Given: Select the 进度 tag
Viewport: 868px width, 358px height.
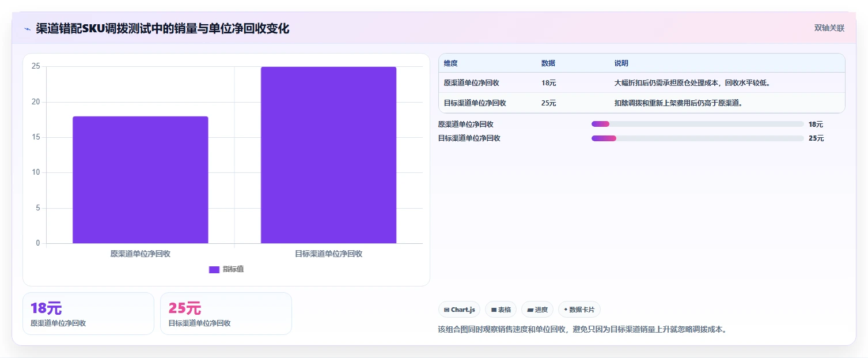Looking at the screenshot, I should point(537,310).
